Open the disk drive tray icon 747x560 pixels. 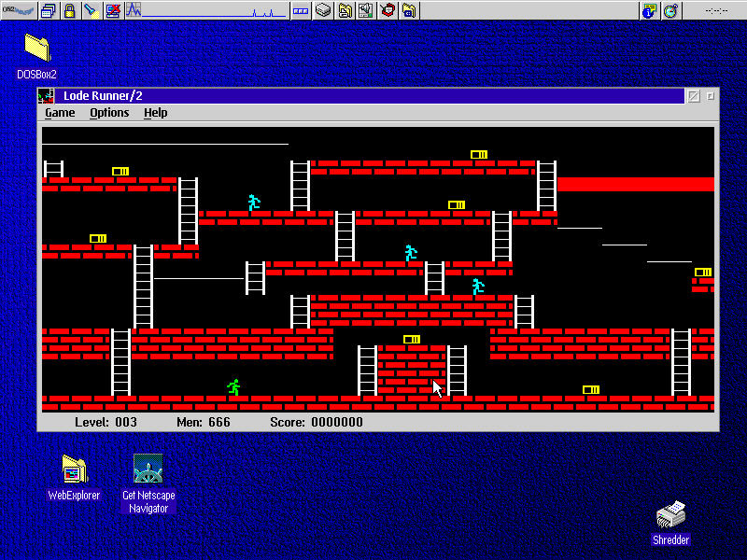pyautogui.click(x=323, y=10)
